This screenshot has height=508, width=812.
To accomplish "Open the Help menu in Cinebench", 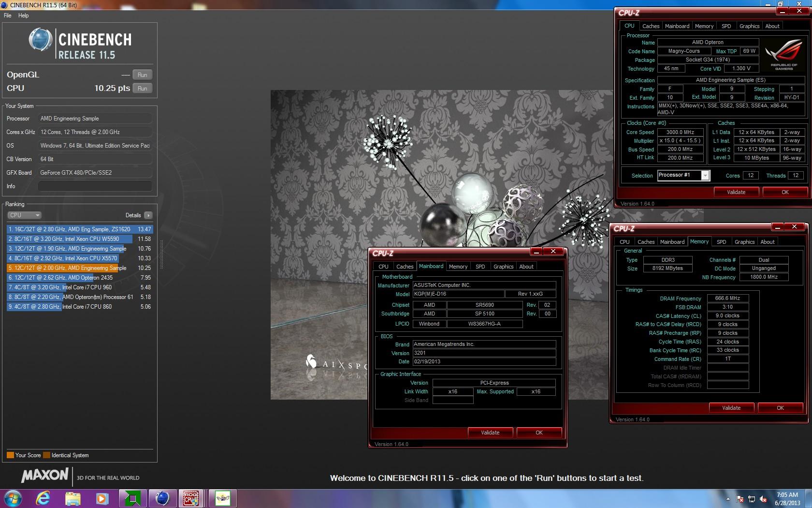I will [23, 15].
